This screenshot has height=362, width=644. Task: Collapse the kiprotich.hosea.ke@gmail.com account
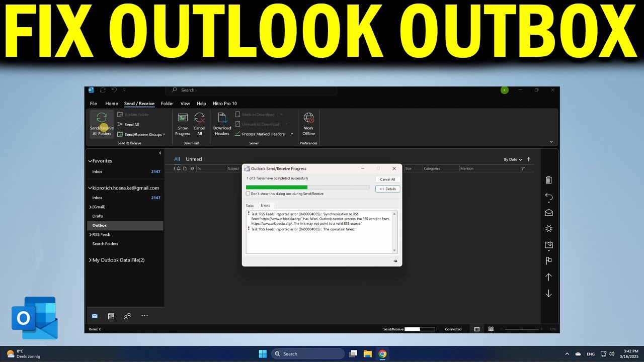click(x=90, y=188)
